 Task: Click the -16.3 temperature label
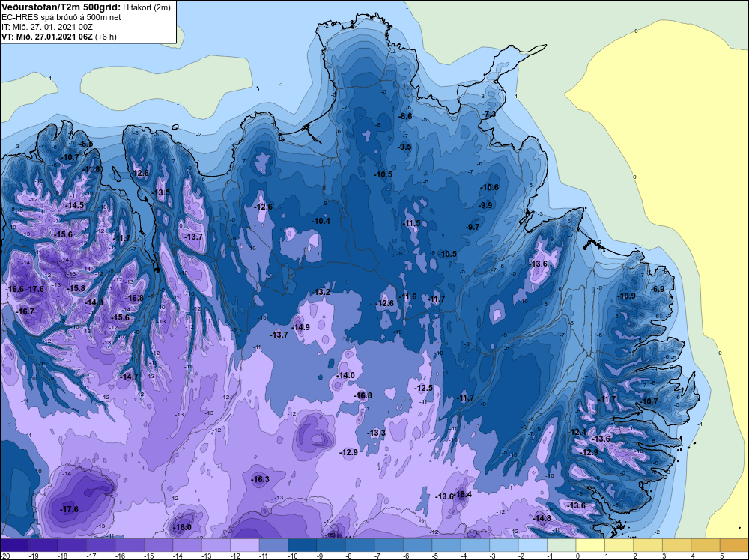tap(261, 479)
